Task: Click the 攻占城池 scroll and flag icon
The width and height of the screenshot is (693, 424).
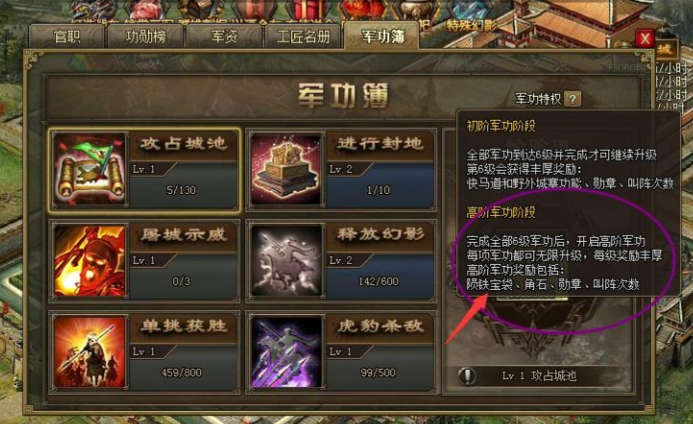Action: (90, 170)
